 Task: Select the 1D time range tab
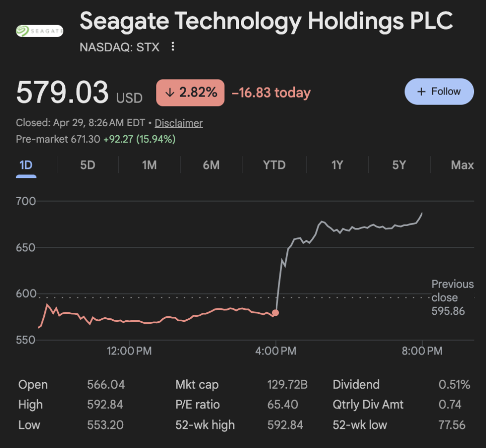[26, 165]
